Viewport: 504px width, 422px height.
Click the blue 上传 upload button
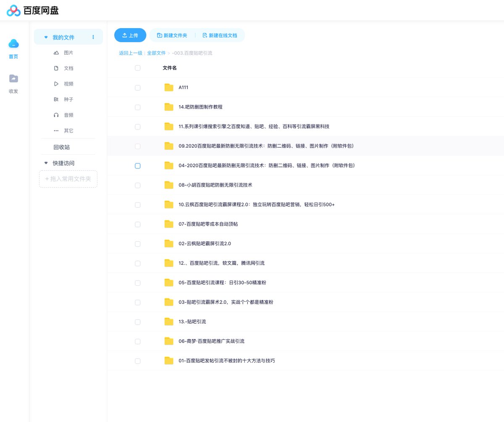[x=130, y=35]
